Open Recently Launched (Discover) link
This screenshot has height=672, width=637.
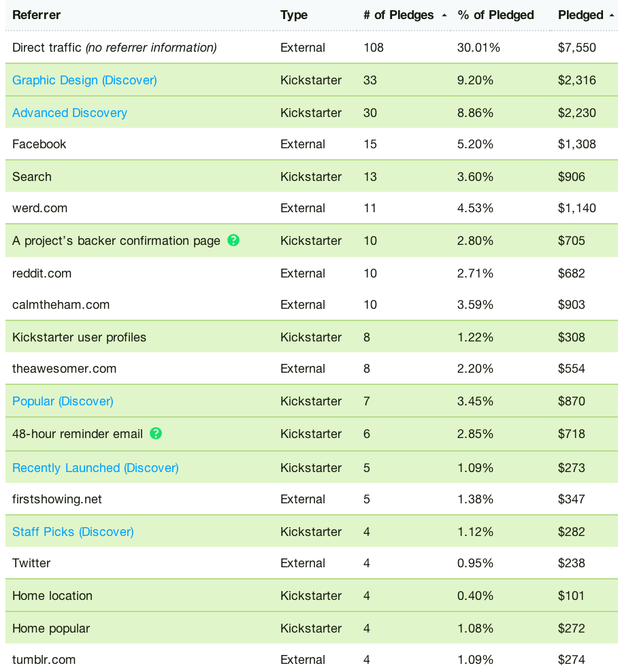coord(95,468)
